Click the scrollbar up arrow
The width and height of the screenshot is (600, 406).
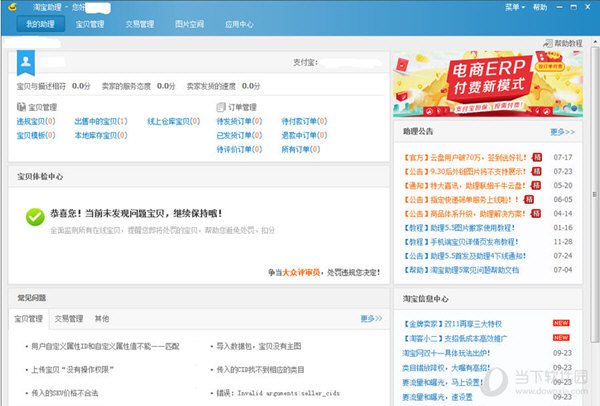595,41
